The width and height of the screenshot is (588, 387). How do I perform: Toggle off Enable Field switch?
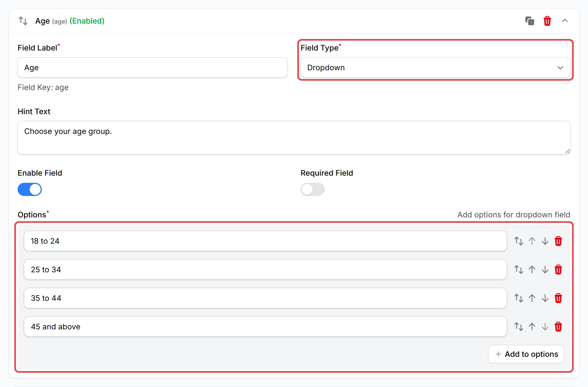point(30,189)
